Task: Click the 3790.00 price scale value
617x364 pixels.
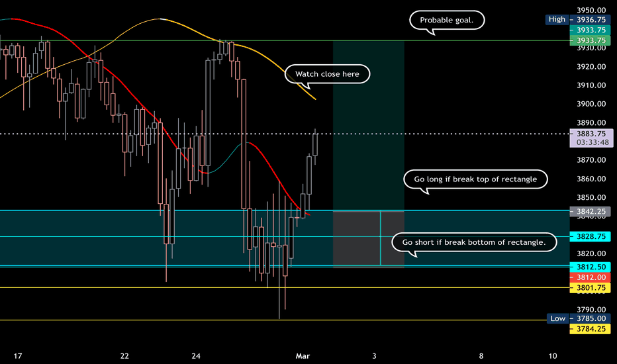Action: [x=591, y=310]
